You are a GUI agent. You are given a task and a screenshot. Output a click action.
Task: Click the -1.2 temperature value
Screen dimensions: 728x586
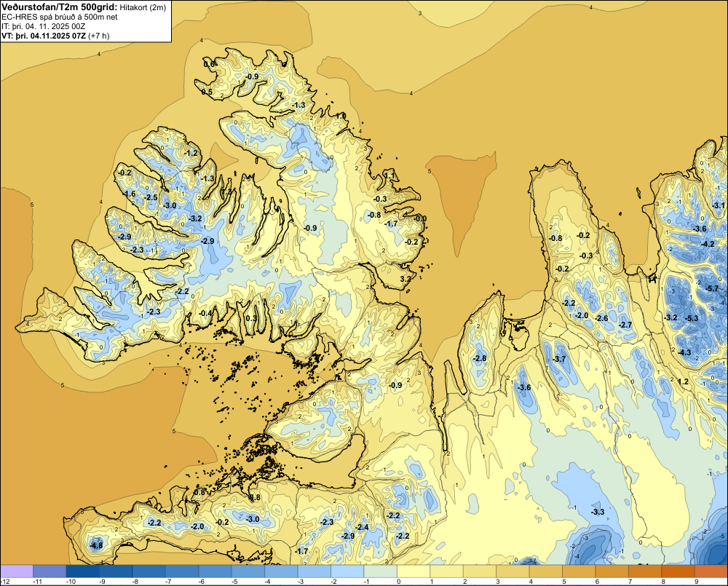(191, 153)
